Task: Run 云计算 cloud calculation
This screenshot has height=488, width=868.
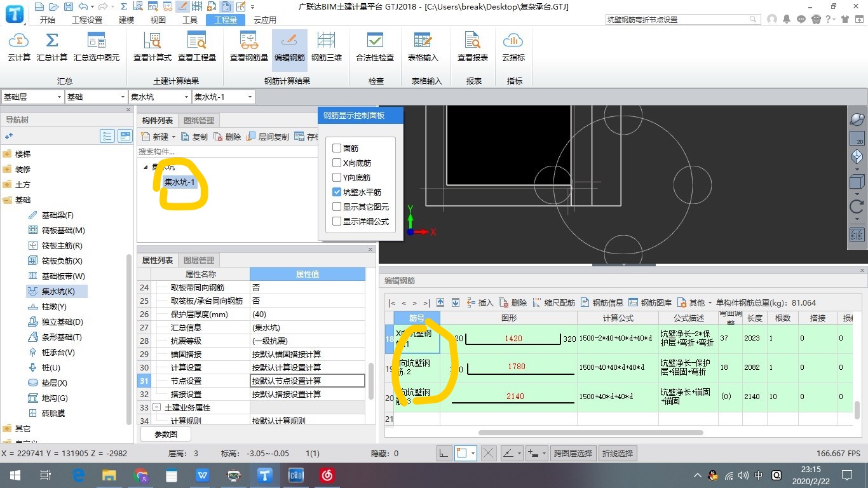Action: (19, 48)
